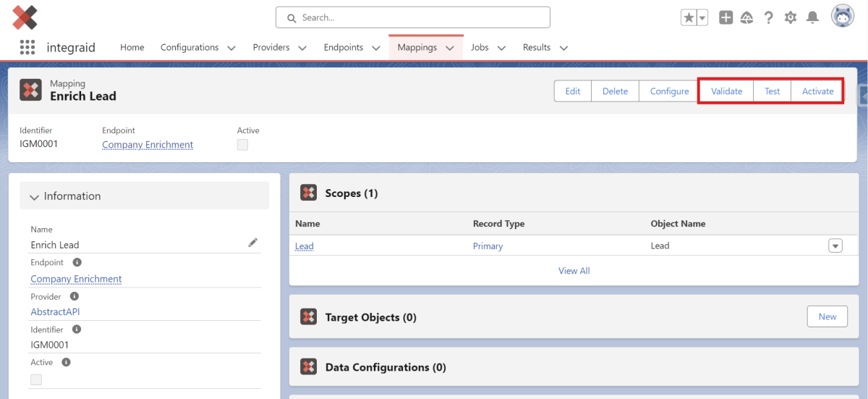Image resolution: width=868 pixels, height=399 pixels.
Task: Open the Setup gear icon
Action: [x=791, y=17]
